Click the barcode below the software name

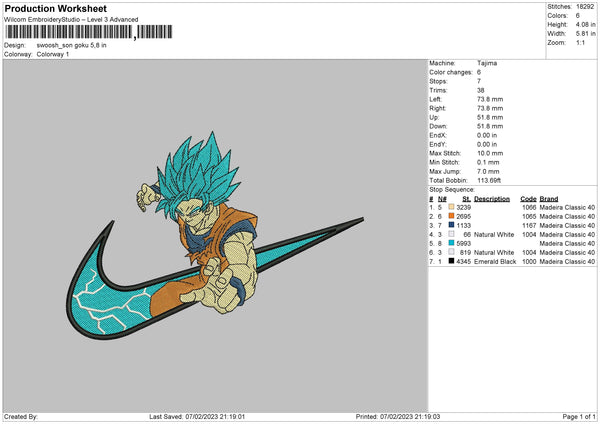click(x=89, y=32)
